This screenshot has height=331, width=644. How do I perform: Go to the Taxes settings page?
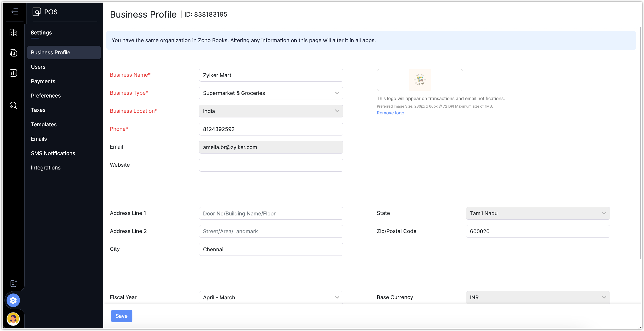click(38, 110)
